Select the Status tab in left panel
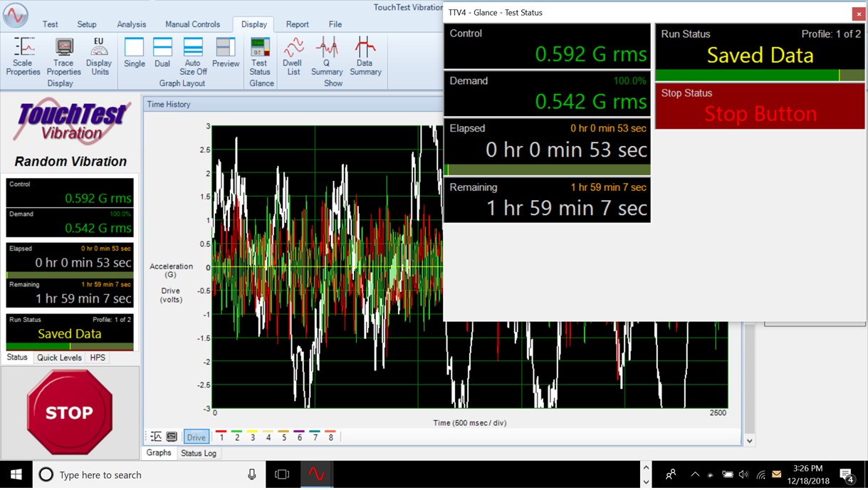This screenshot has height=490, width=868. pyautogui.click(x=17, y=358)
